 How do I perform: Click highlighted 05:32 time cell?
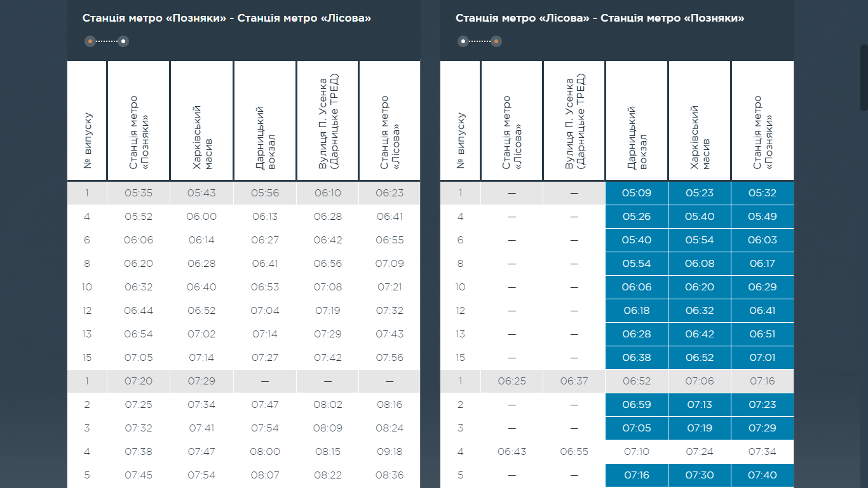(763, 193)
